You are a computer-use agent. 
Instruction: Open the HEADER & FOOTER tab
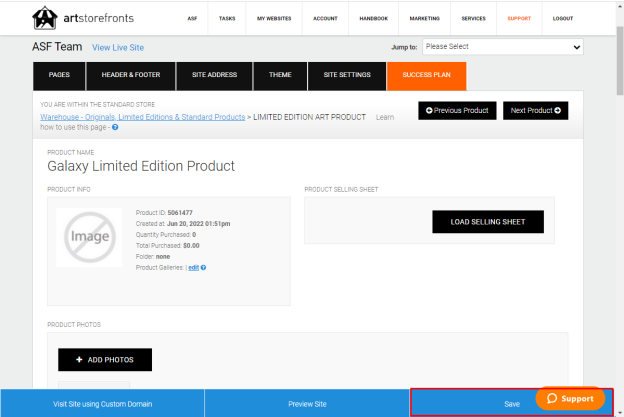(x=131, y=75)
